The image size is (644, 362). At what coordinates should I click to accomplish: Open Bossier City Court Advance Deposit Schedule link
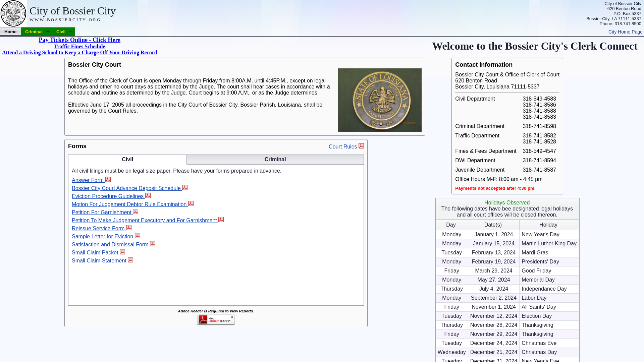coord(126,188)
